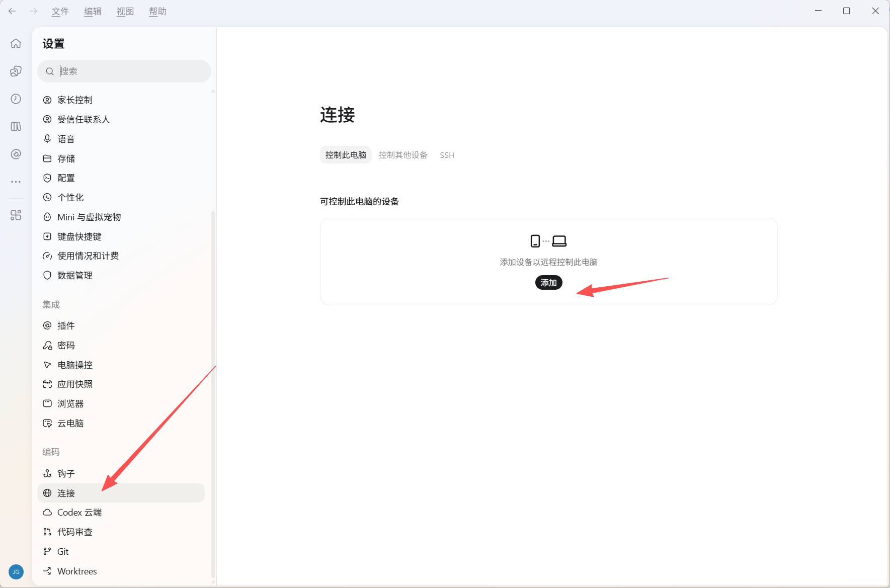Open 密码 settings
Viewport: 890px width, 588px height.
(121, 345)
